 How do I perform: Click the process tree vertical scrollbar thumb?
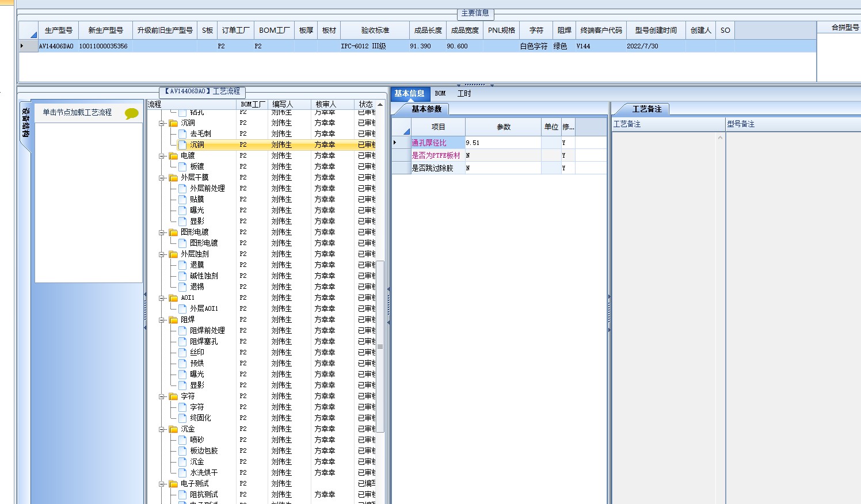click(x=380, y=346)
